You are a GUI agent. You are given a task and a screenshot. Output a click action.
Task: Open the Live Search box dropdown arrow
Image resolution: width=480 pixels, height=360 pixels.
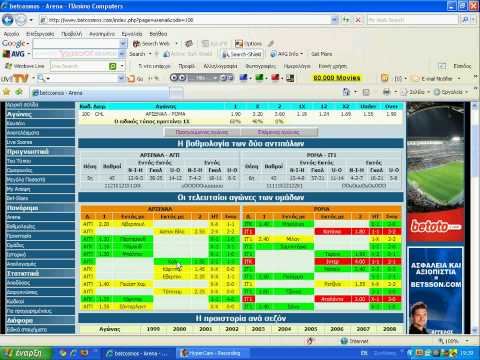coord(122,66)
